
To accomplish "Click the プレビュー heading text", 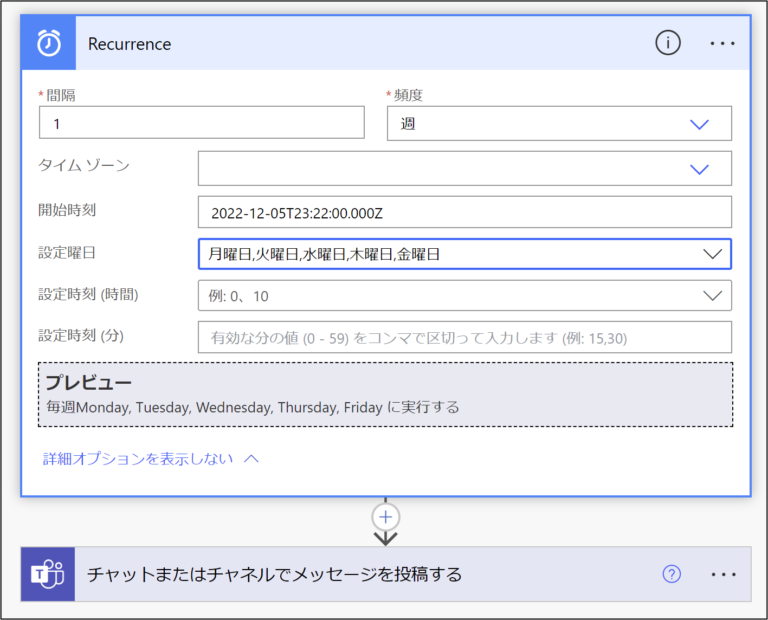I will point(89,382).
